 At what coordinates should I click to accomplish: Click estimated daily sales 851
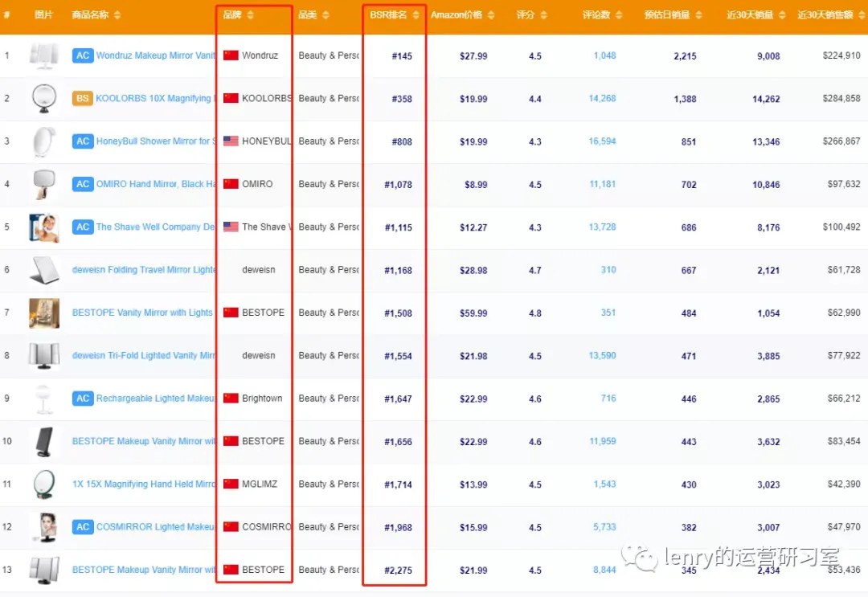(x=689, y=141)
